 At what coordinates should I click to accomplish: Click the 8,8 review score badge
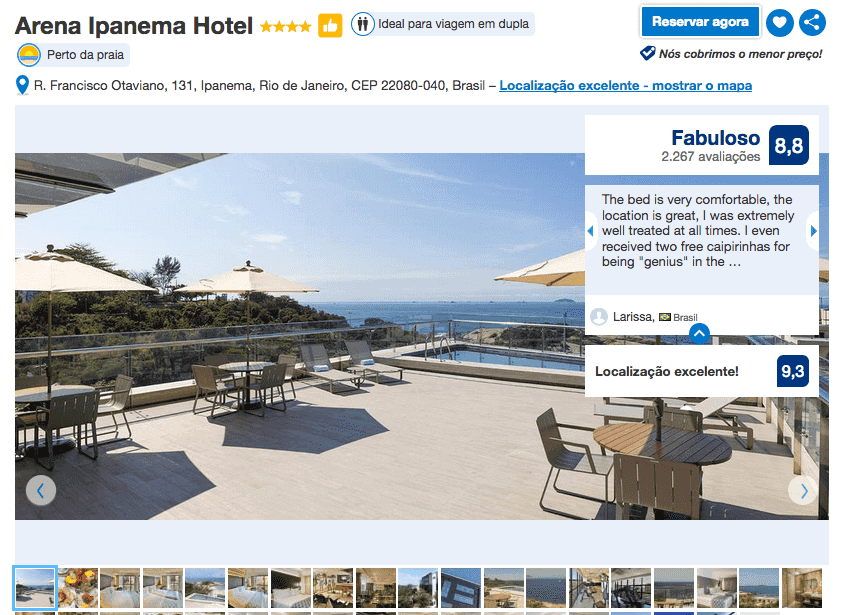point(789,145)
